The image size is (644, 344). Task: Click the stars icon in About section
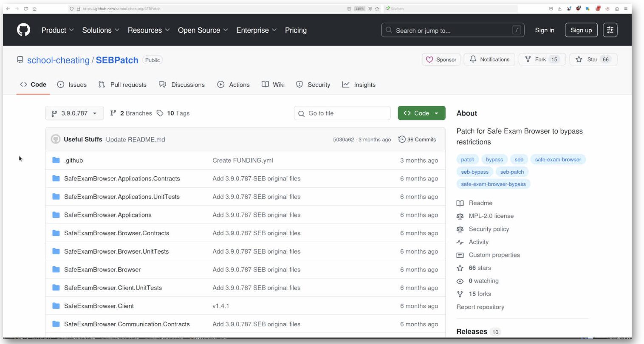(x=460, y=268)
